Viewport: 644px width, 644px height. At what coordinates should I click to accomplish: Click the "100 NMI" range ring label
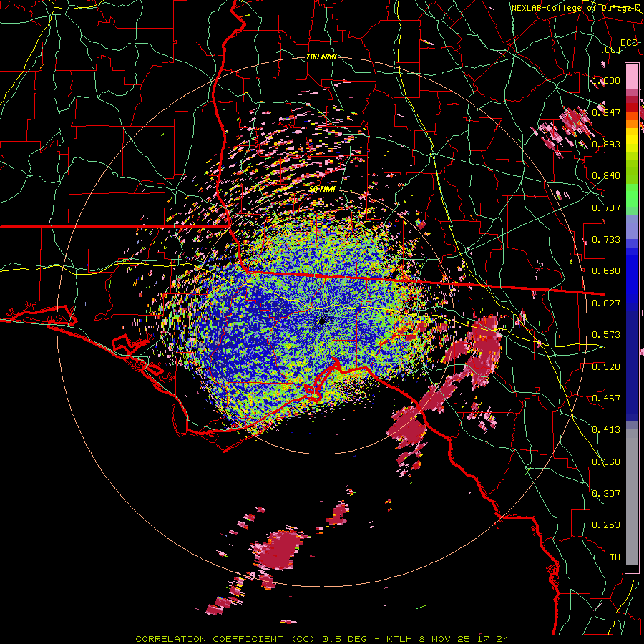pyautogui.click(x=321, y=57)
